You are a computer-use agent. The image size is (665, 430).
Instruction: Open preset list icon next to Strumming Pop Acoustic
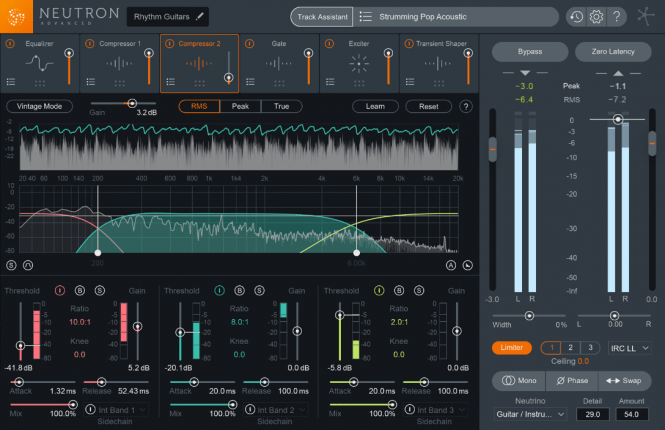(x=365, y=17)
